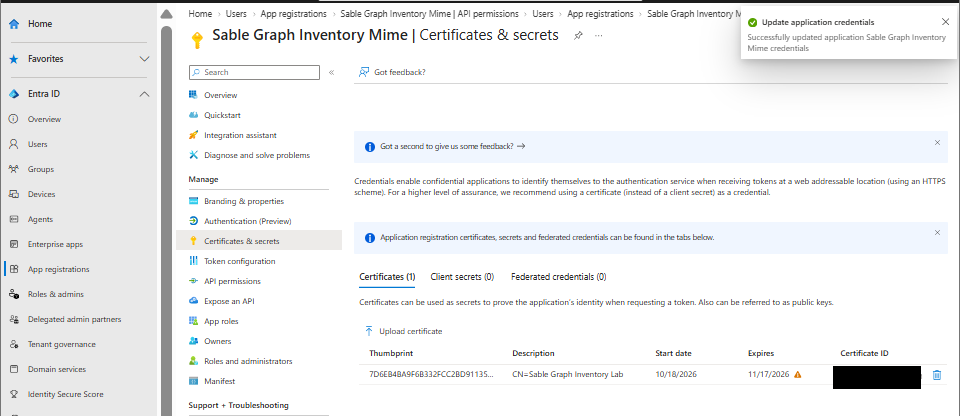This screenshot has width=960, height=416.
Task: Open Entra ID Overview in sidebar
Action: click(x=44, y=119)
